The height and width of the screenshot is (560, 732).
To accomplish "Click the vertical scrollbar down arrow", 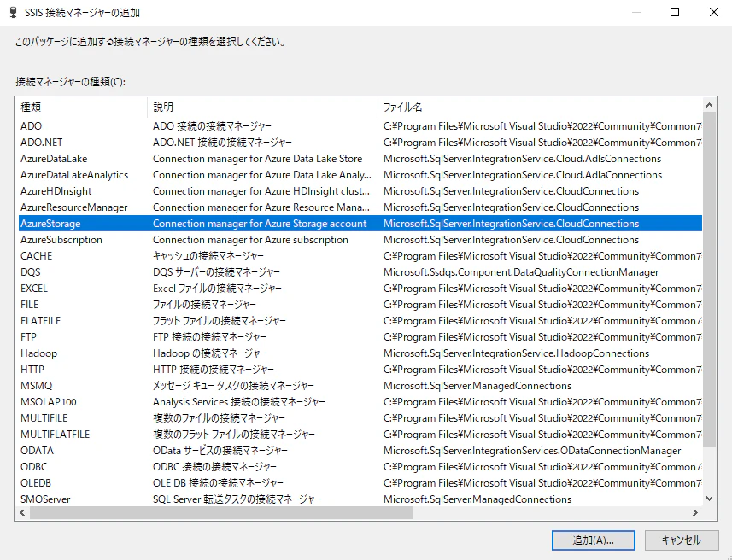I will [x=709, y=499].
